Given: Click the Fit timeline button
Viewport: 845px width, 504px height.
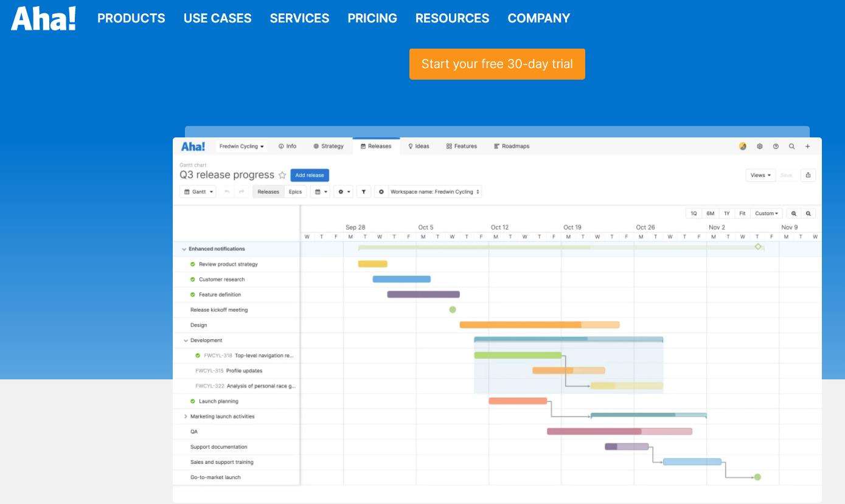Looking at the screenshot, I should 742,213.
